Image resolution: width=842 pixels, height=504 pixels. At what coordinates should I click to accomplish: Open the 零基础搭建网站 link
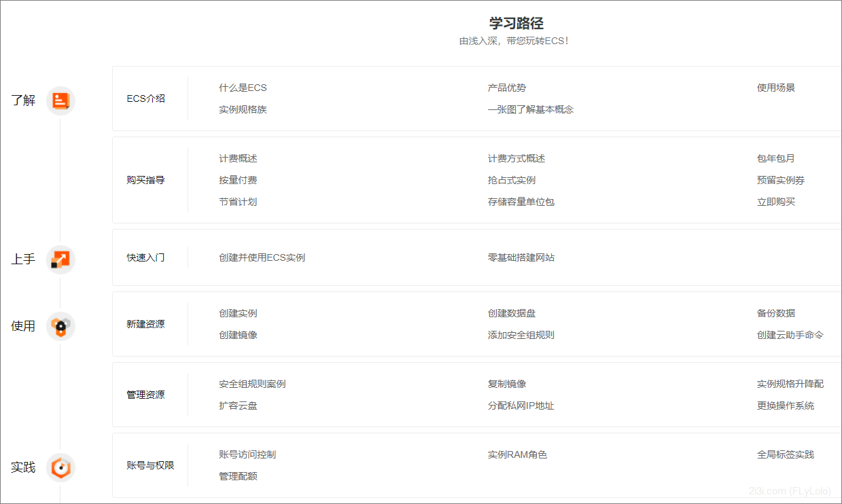521,257
